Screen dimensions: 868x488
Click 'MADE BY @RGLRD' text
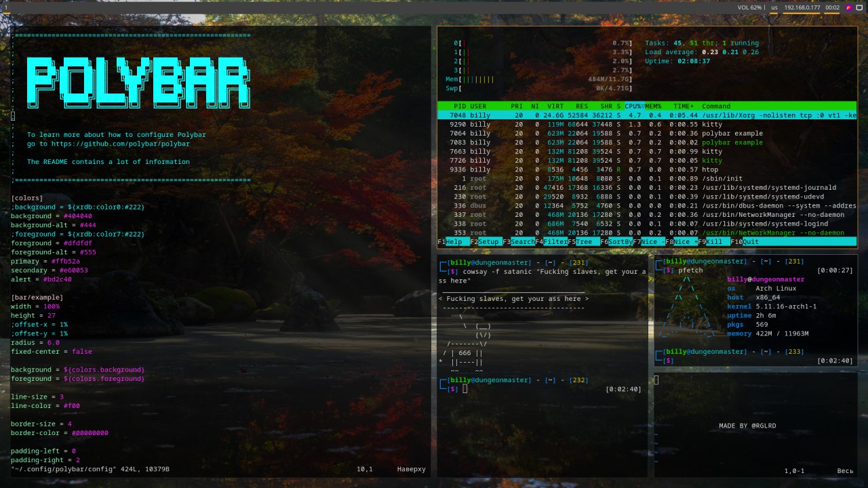[x=747, y=426]
